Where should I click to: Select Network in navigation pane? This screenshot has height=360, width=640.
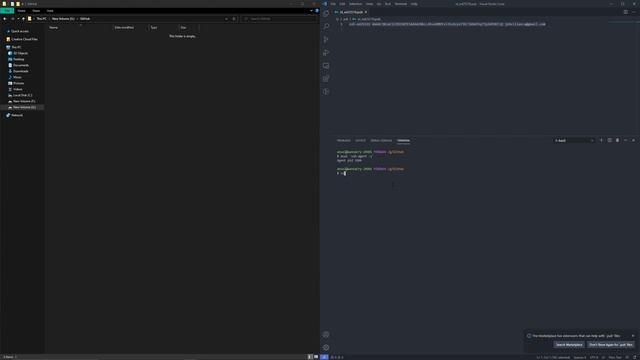17,115
